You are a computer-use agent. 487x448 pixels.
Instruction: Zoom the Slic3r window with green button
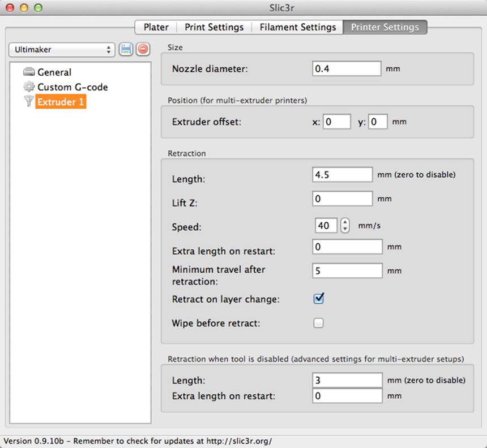[x=38, y=8]
